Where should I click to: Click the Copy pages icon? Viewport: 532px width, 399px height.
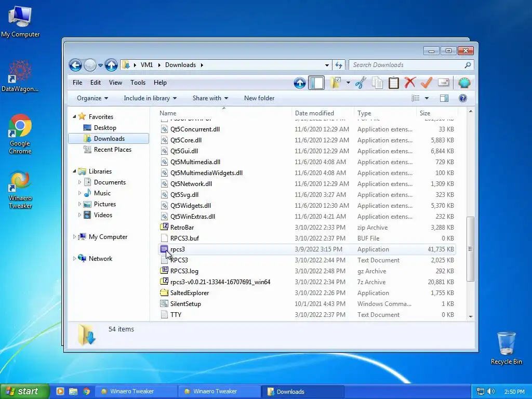[377, 83]
